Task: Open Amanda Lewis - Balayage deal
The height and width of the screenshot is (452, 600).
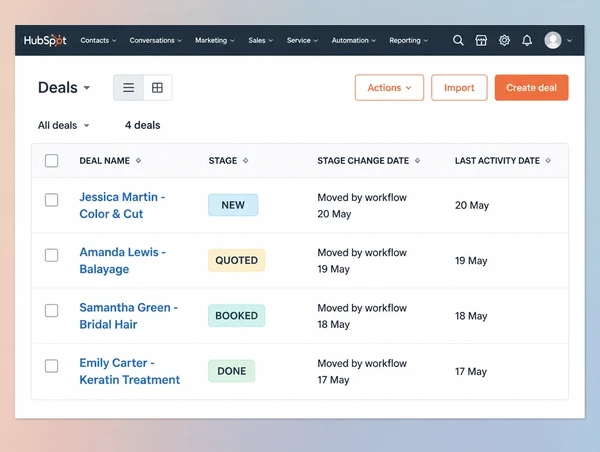Action: [122, 261]
